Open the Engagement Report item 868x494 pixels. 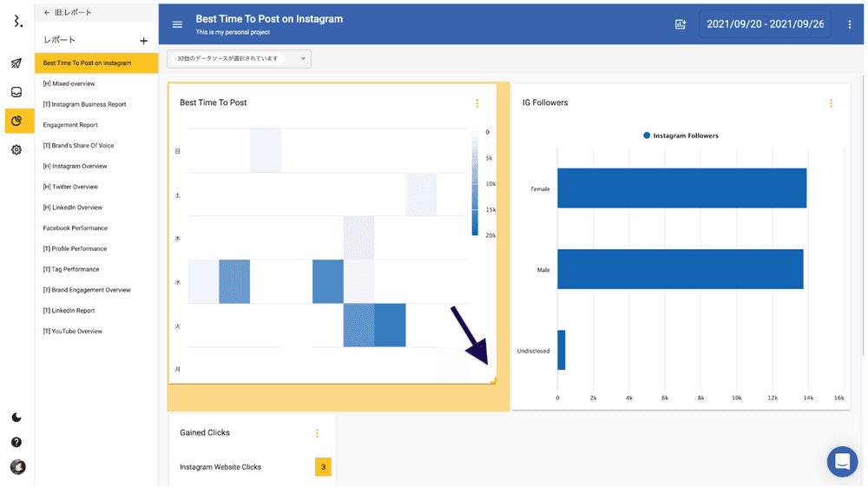pos(70,125)
